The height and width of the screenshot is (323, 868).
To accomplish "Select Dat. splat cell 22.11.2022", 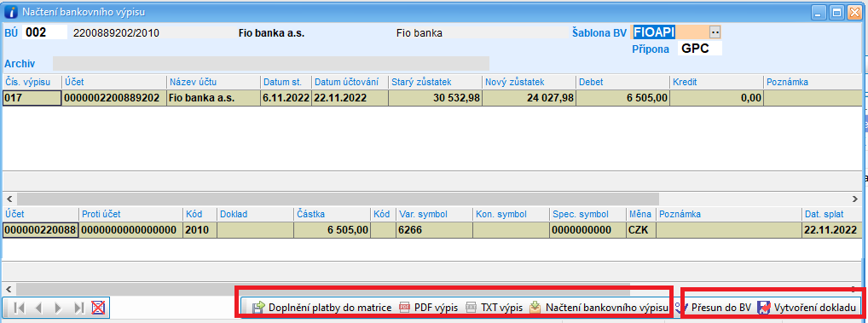I will (x=831, y=230).
